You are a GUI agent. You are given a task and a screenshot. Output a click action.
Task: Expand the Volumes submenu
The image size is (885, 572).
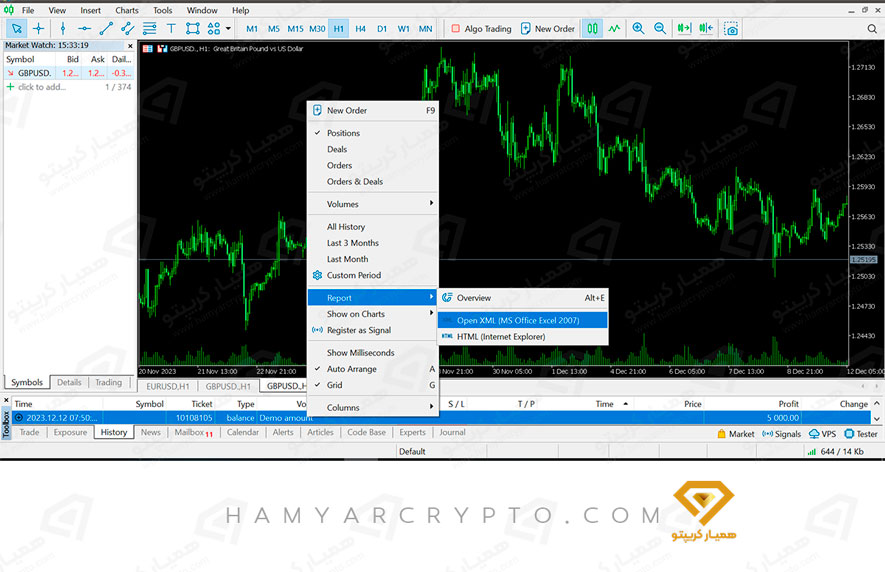372,204
